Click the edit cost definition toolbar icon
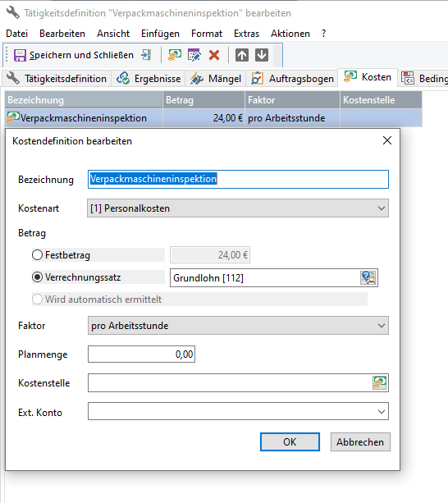 point(194,55)
